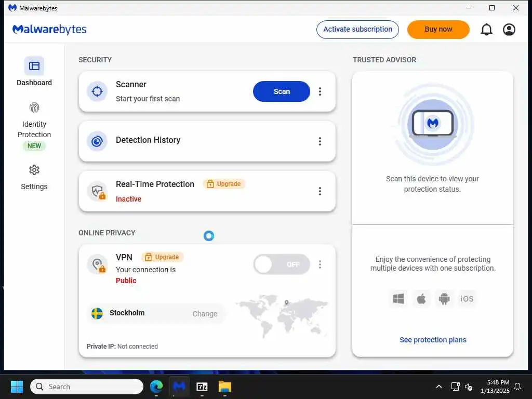Click the VPN location pin icon

[x=97, y=264]
